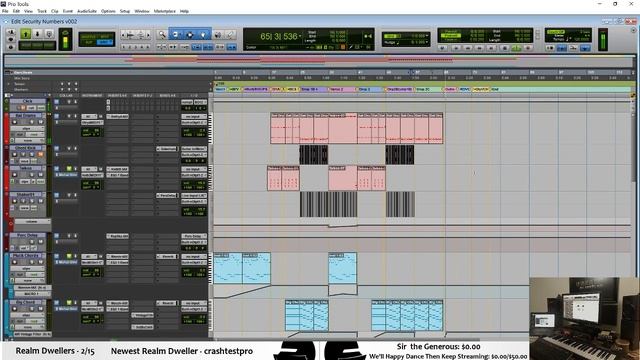This screenshot has height=360, width=640.
Task: Open Ghost Kick waveform view selector
Action: point(24,161)
